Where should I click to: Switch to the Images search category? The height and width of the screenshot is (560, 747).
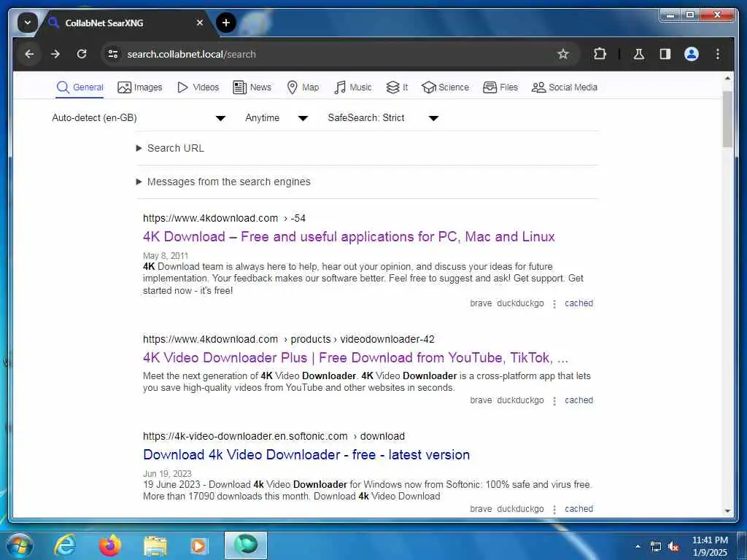pyautogui.click(x=139, y=87)
